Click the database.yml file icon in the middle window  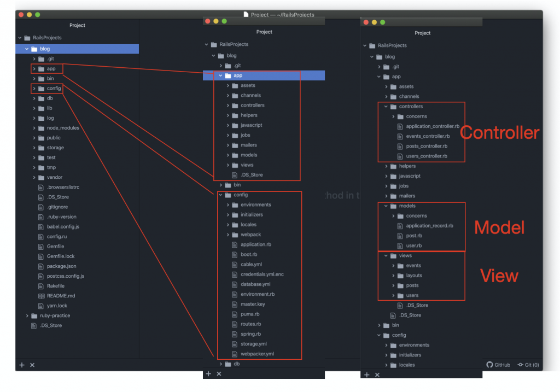[235, 284]
